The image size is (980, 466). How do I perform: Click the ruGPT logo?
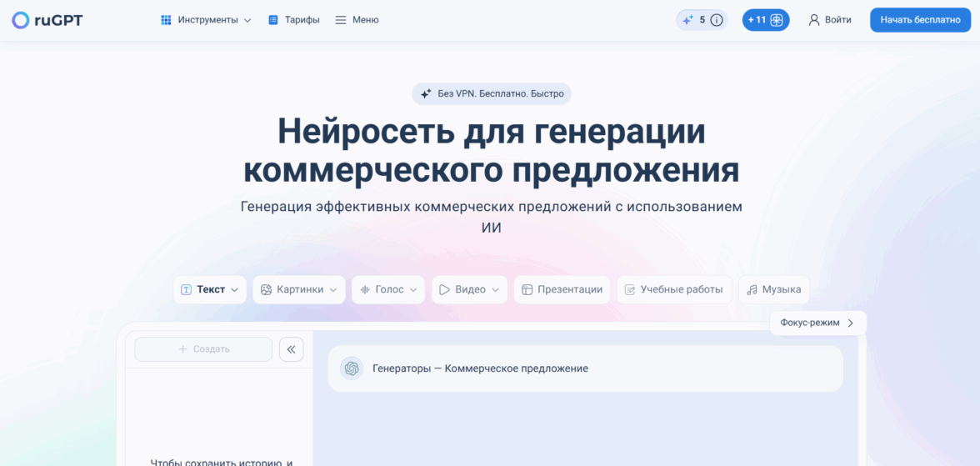coord(47,20)
